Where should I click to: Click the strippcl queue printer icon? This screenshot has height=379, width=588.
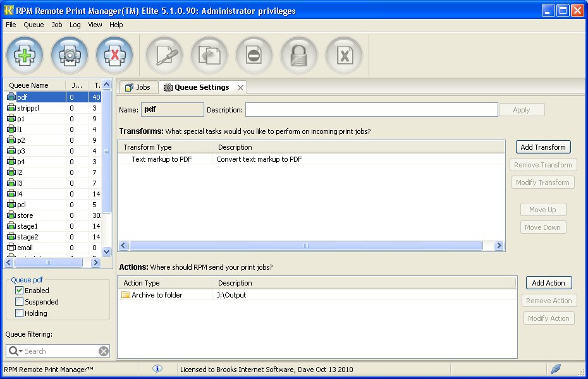[11, 108]
